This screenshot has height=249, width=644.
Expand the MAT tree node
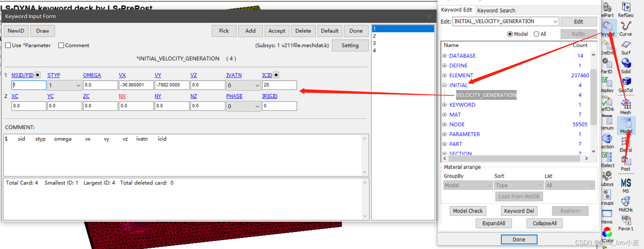tap(444, 115)
